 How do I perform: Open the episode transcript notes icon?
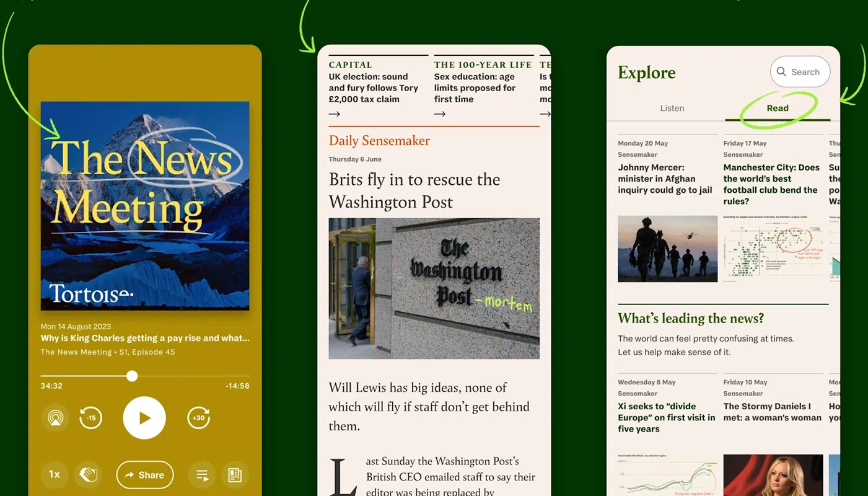coord(235,475)
